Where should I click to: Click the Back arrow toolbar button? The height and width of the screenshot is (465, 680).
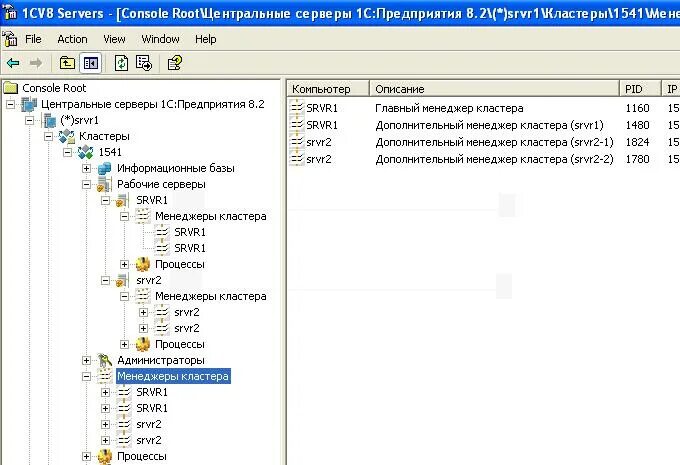(x=13, y=63)
